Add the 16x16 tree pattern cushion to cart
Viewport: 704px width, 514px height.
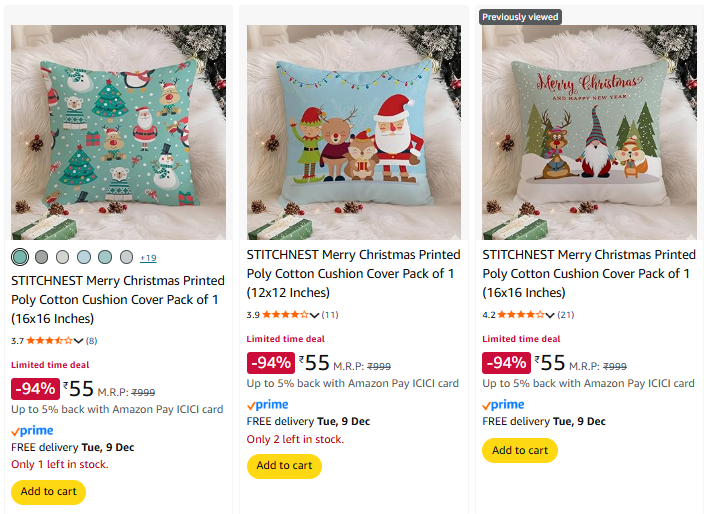point(48,492)
